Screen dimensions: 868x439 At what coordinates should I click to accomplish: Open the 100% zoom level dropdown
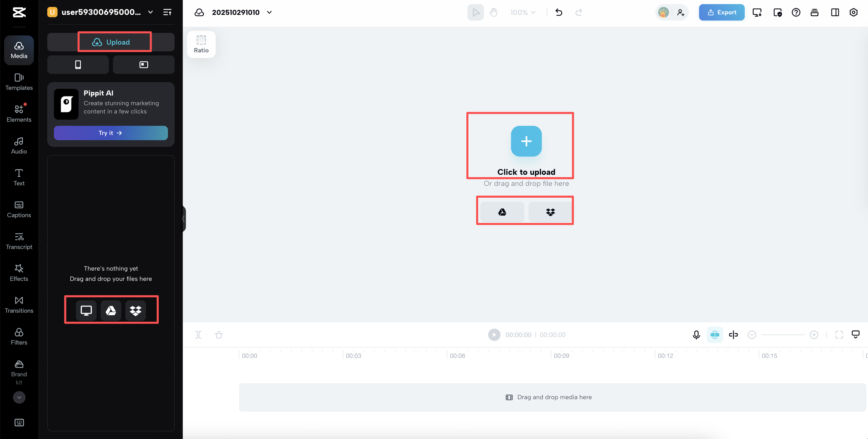click(522, 12)
